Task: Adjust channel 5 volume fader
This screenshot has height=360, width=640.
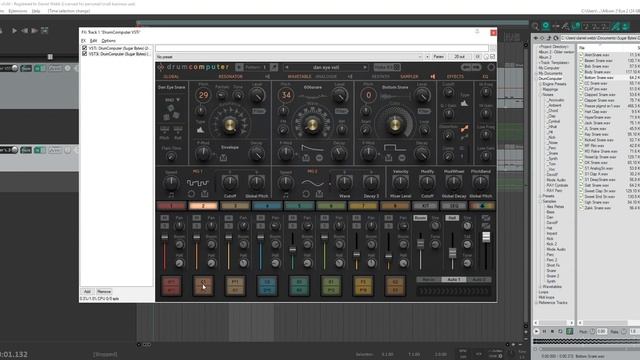Action: [x=293, y=249]
